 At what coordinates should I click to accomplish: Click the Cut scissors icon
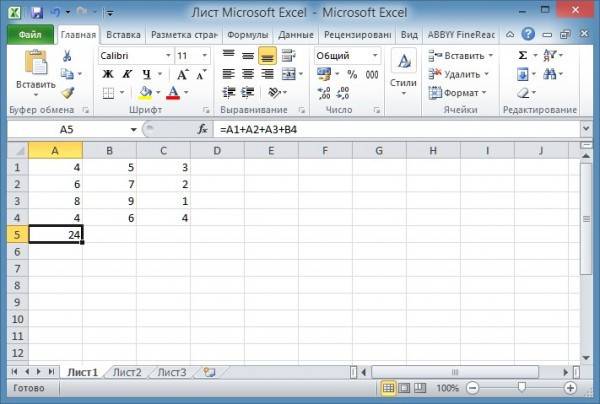(x=67, y=56)
